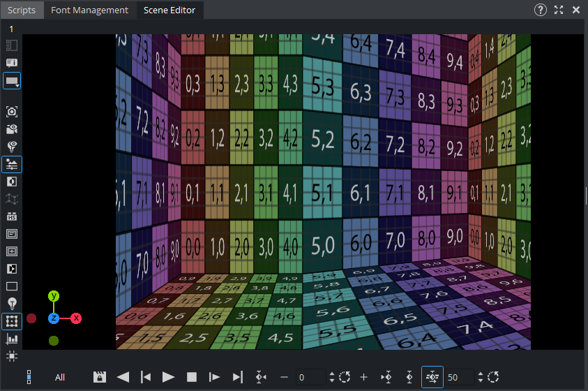Viewport: 588px width, 391px height.
Task: Toggle fullscreen expand icon in title bar
Action: 559,10
